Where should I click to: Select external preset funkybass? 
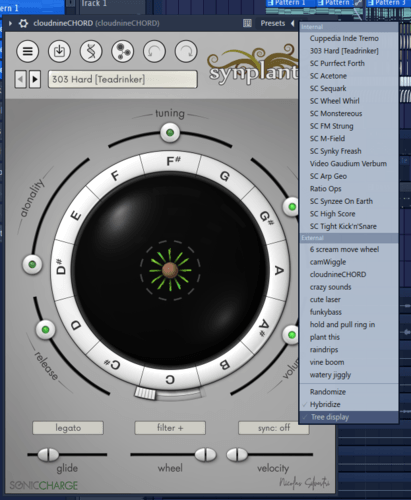coord(349,312)
